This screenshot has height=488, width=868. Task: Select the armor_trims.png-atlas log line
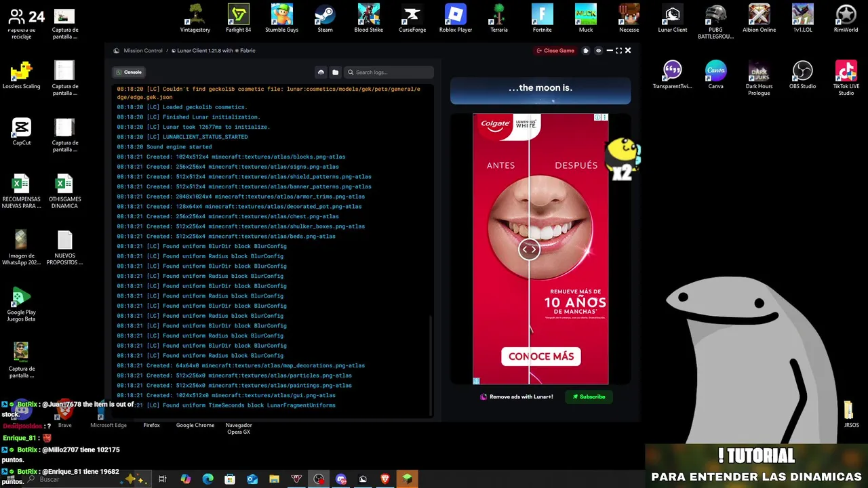pyautogui.click(x=241, y=197)
